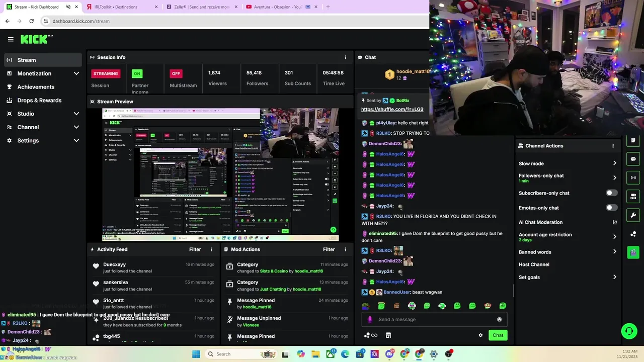Click the green clapperboard icon in right sidebar
Image resolution: width=644 pixels, height=362 pixels.
633,252
